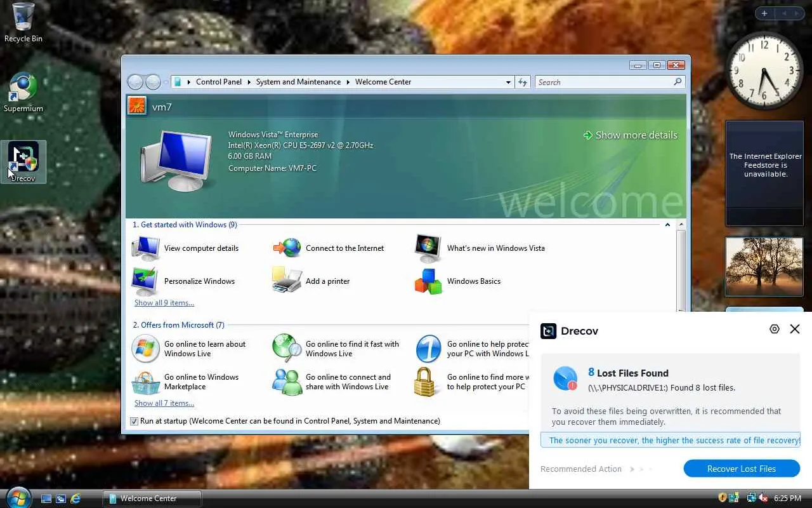Open the Recycle Bin desktop icon
The height and width of the screenshot is (508, 812).
[23, 23]
